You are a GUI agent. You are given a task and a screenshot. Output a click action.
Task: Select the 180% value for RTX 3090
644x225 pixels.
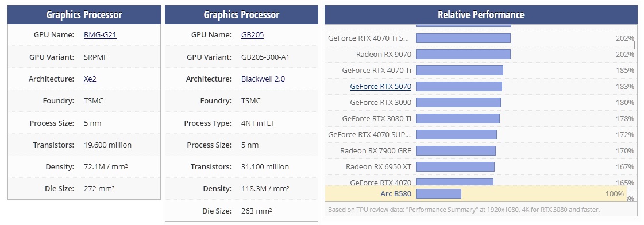pos(624,102)
